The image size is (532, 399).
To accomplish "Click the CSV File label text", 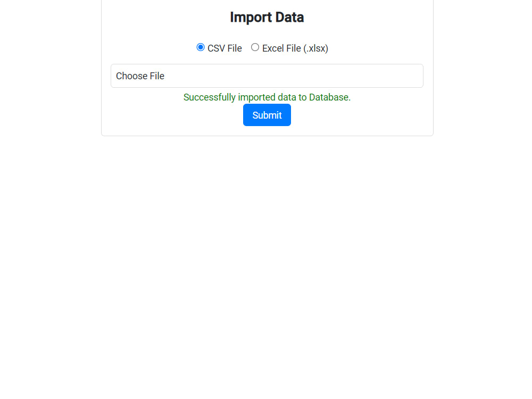I will [x=224, y=48].
